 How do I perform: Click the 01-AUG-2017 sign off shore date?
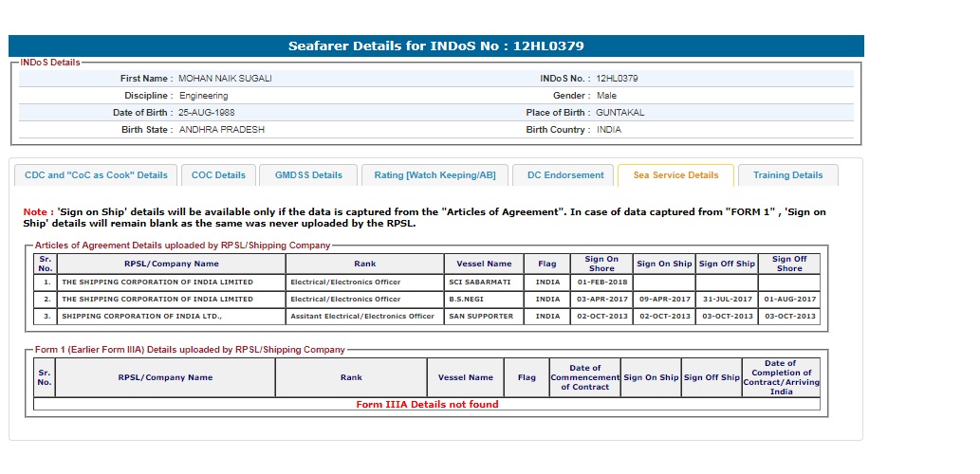[x=789, y=300]
